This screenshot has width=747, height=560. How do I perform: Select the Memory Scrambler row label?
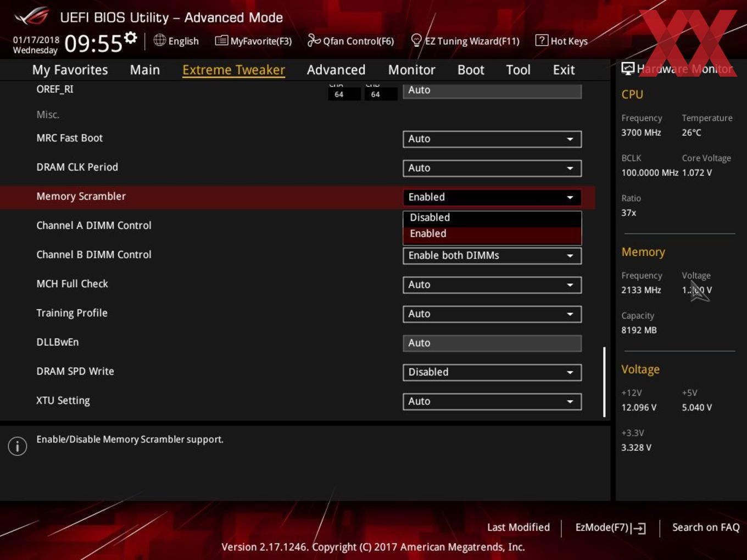point(81,196)
